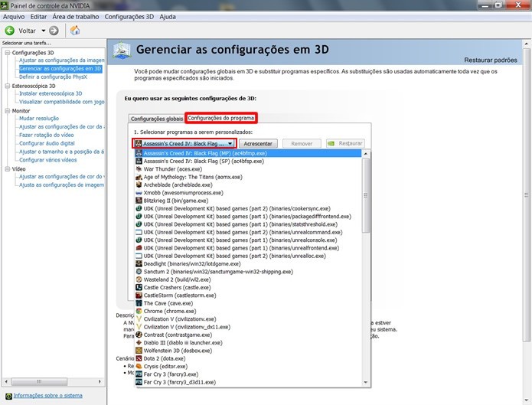Click the Blitzkrieg II icon in list
The width and height of the screenshot is (532, 405).
[139, 201]
